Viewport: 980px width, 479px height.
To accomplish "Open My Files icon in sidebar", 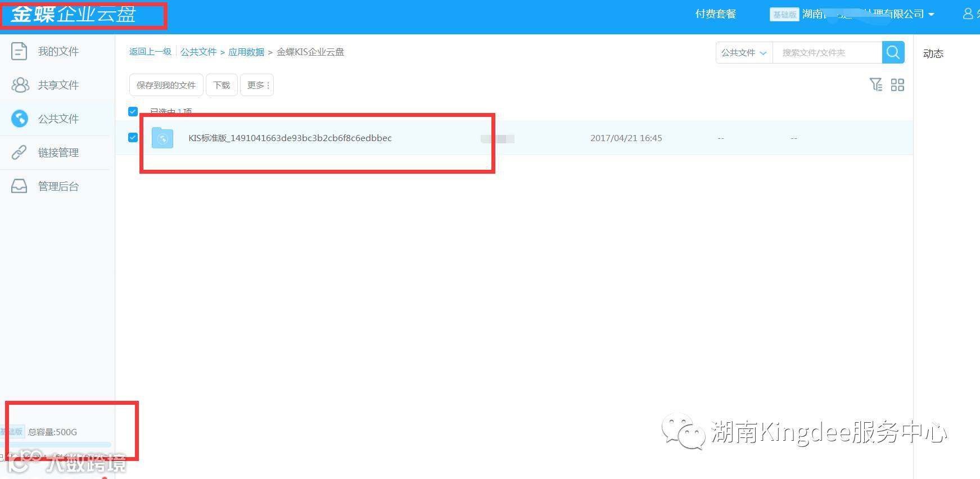I will [19, 51].
